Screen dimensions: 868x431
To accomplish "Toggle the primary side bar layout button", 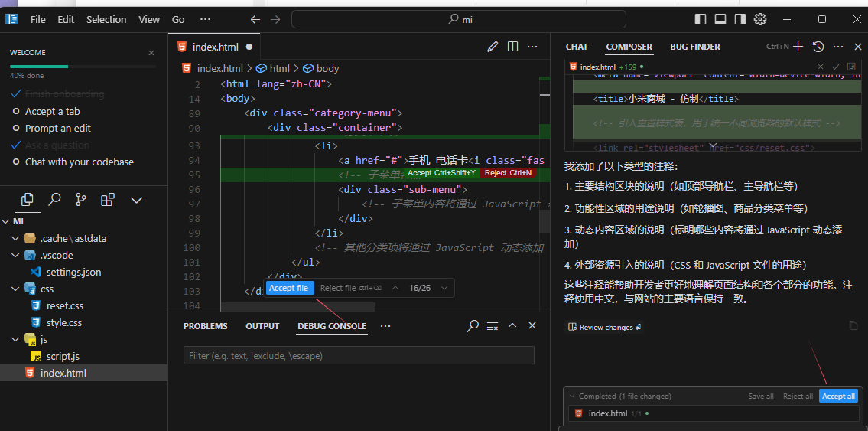I will 701,19.
